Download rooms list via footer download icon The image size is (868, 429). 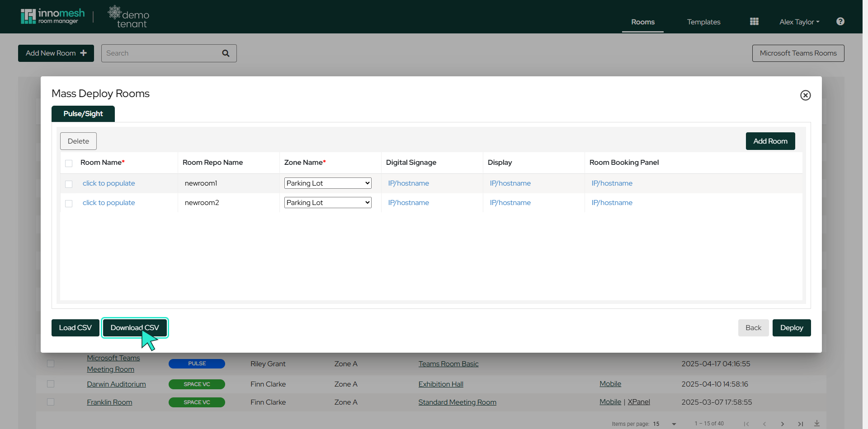[817, 424]
